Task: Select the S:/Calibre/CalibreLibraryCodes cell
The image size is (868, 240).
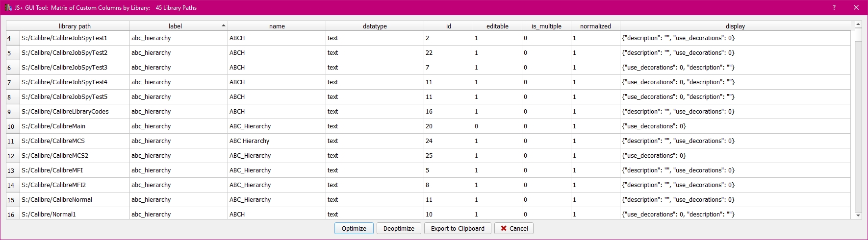Action: [75, 112]
